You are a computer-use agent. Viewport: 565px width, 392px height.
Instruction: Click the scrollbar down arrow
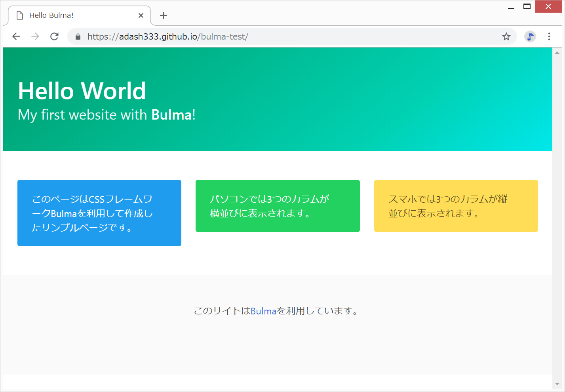(x=557, y=384)
